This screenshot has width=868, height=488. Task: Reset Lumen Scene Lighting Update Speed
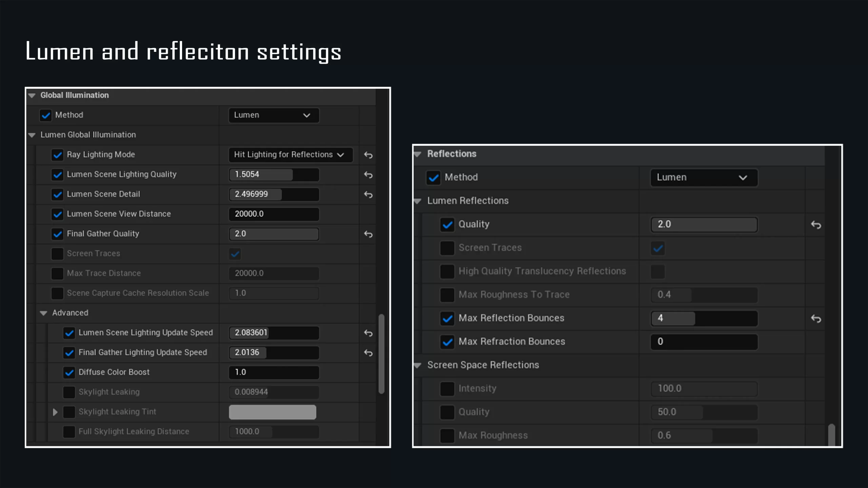(368, 333)
